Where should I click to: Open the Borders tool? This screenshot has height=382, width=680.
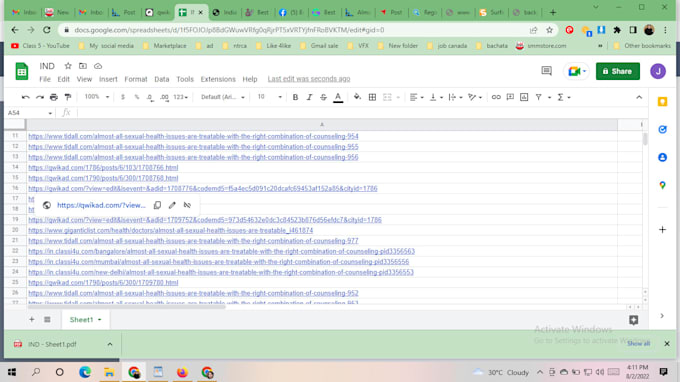372,97
